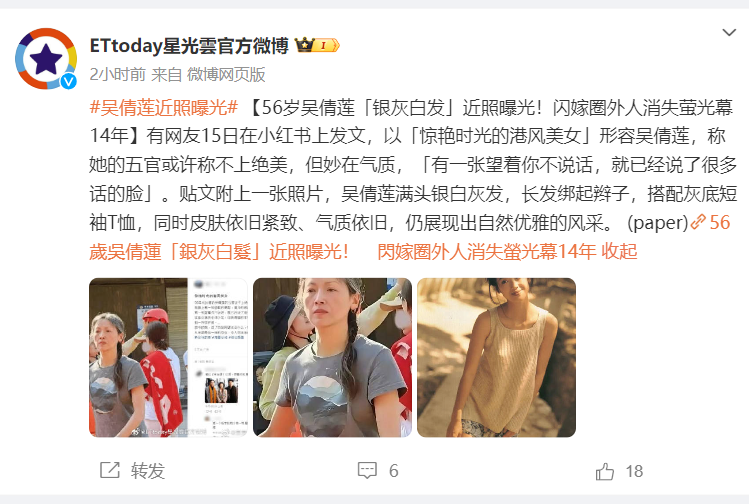Click the 微博网页版 source link
Image resolution: width=749 pixels, height=504 pixels.
pos(226,75)
